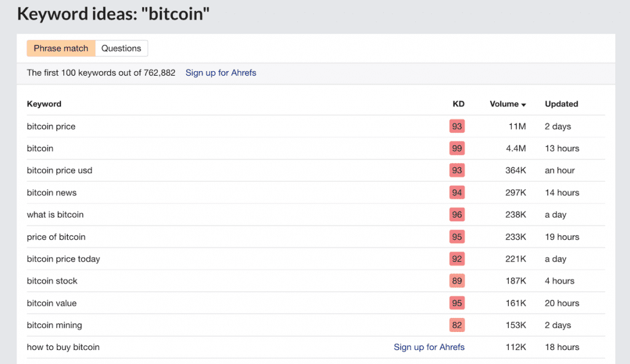Click KD badge 96 for what is bitcoin

[457, 215]
